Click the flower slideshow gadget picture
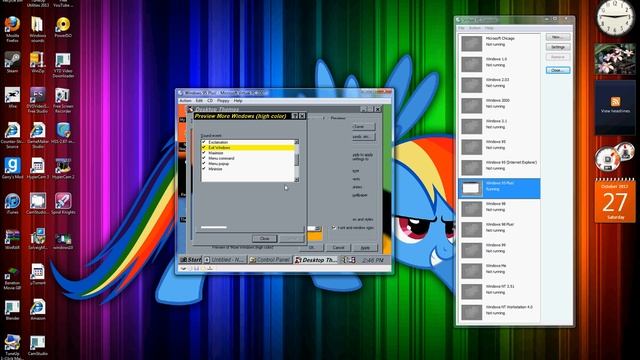Image resolution: width=640 pixels, height=360 pixels. pos(615,59)
